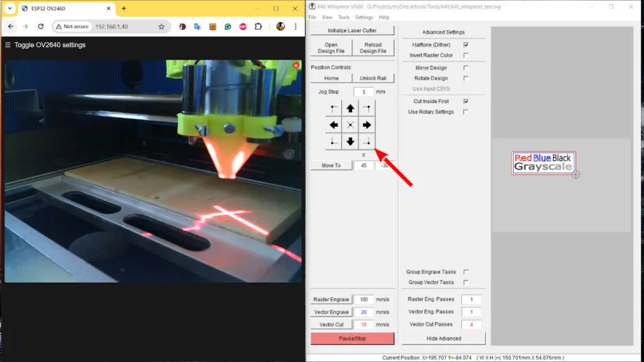Screen dimensions: 644x362
Task: Open the File menu in K40 Whisperer
Action: [x=311, y=17]
